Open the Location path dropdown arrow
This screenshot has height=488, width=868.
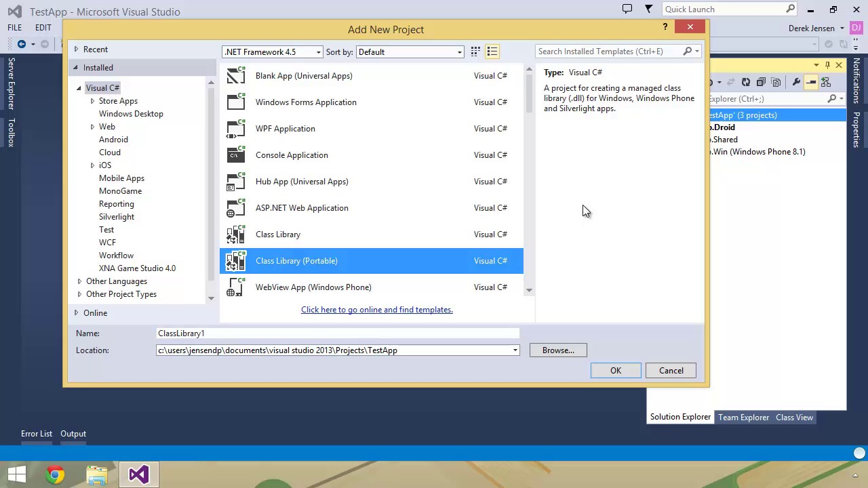(x=515, y=350)
